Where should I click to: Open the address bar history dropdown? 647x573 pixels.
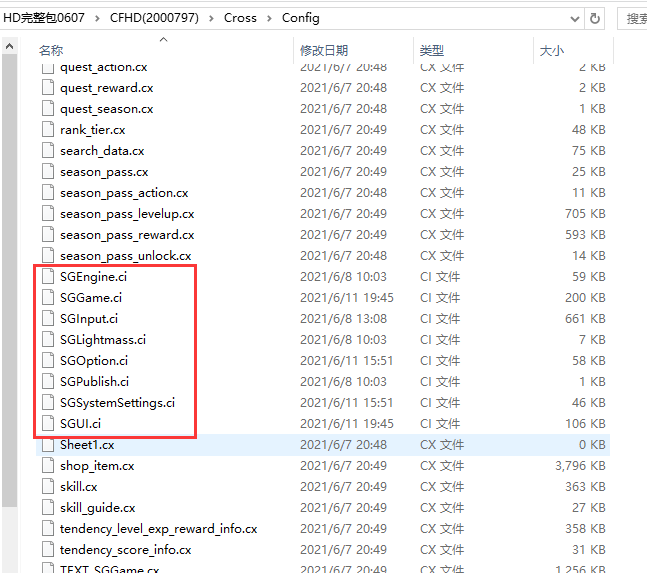[x=573, y=17]
